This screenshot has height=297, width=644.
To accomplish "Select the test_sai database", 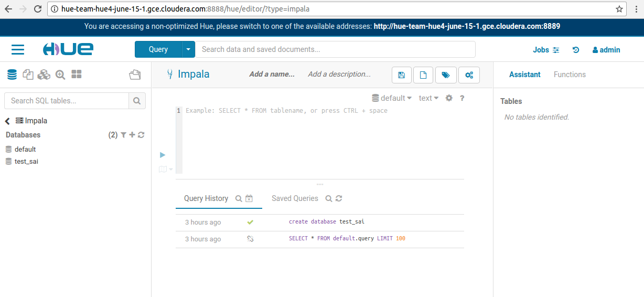I will [x=26, y=162].
